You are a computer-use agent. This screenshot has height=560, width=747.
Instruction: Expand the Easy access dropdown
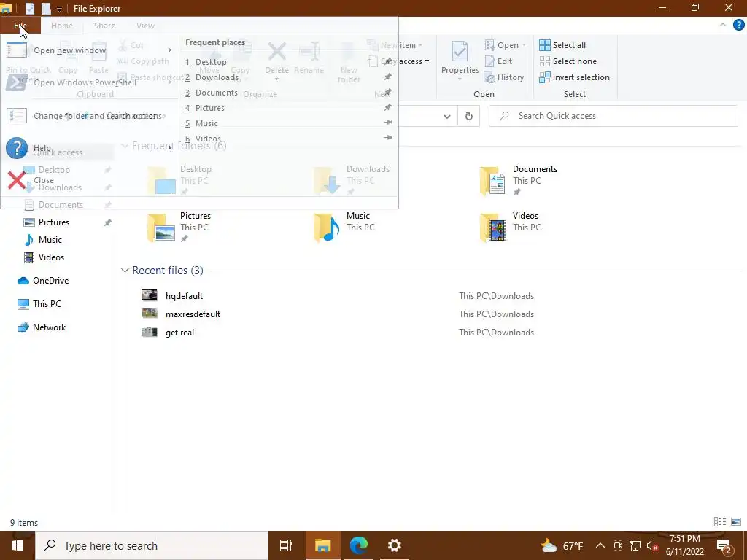pyautogui.click(x=427, y=61)
